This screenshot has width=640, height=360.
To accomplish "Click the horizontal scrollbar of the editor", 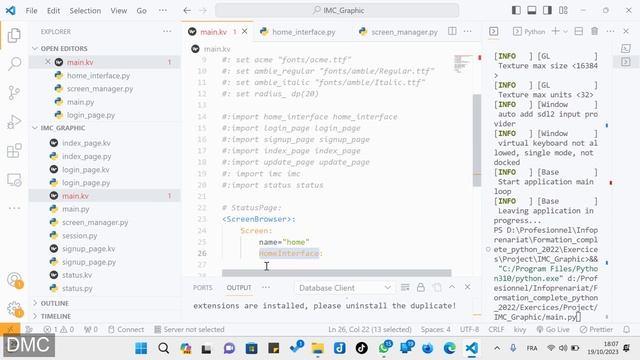I will click(x=337, y=273).
